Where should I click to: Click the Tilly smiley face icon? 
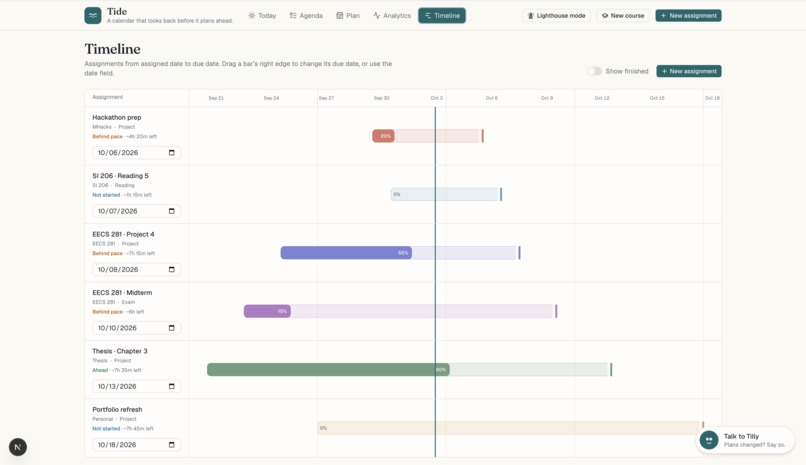click(x=709, y=440)
